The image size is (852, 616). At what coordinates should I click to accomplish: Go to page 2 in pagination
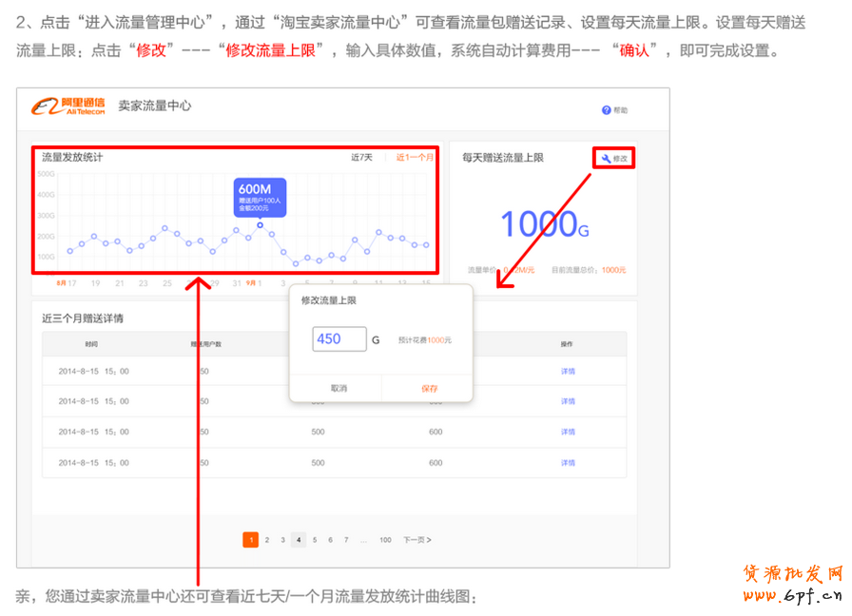tap(267, 540)
